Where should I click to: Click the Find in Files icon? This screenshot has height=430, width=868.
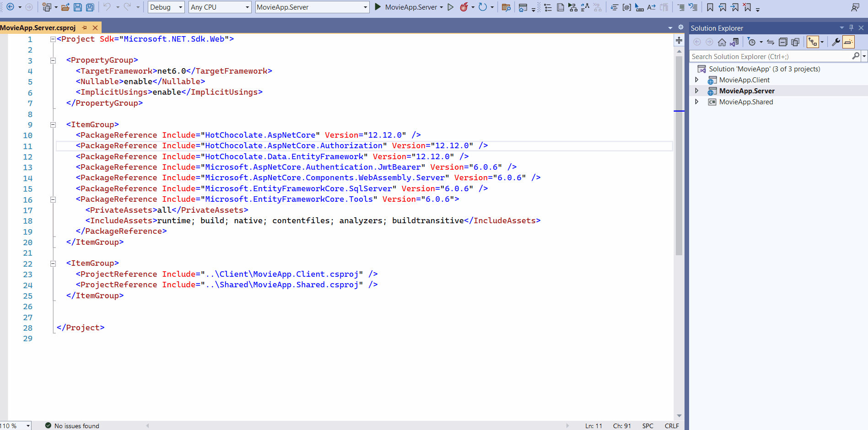click(506, 7)
